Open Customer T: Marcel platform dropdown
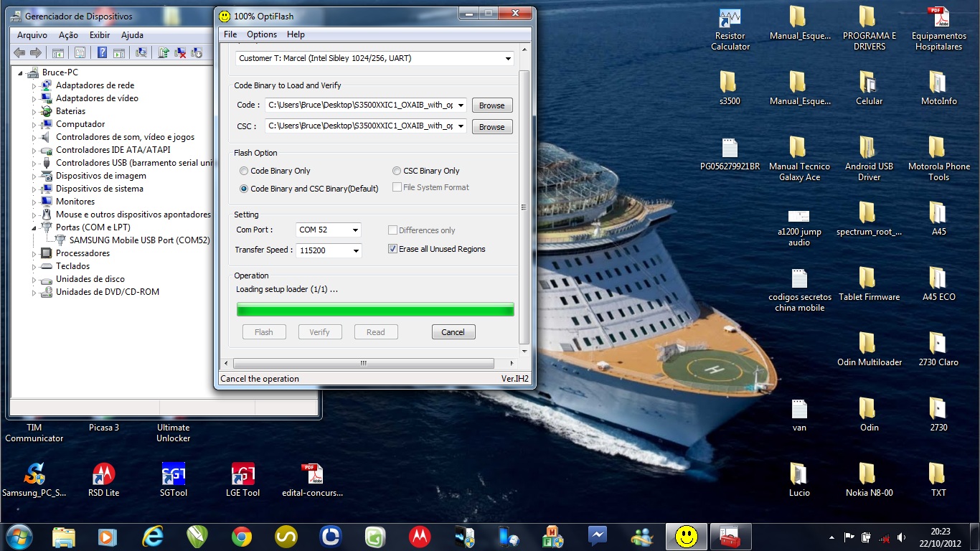980x551 pixels. (374, 58)
